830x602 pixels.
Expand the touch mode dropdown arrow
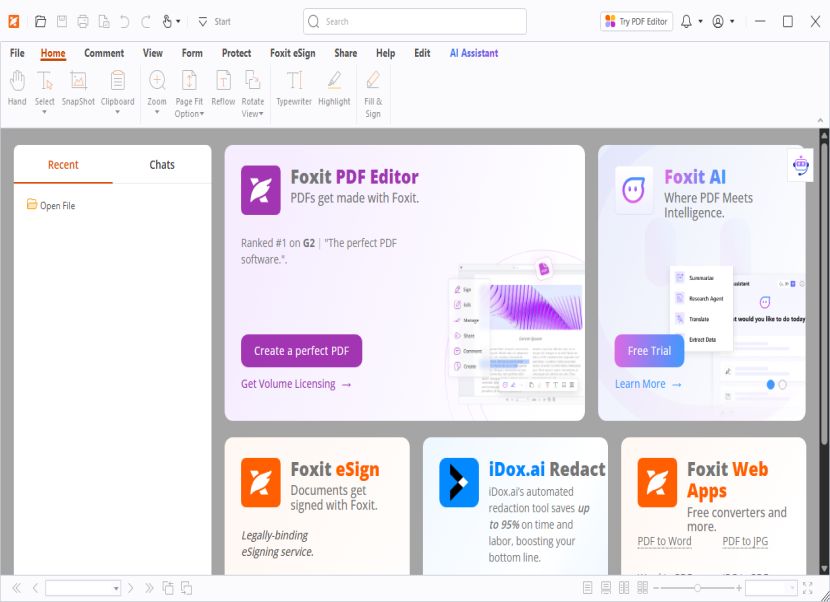178,22
